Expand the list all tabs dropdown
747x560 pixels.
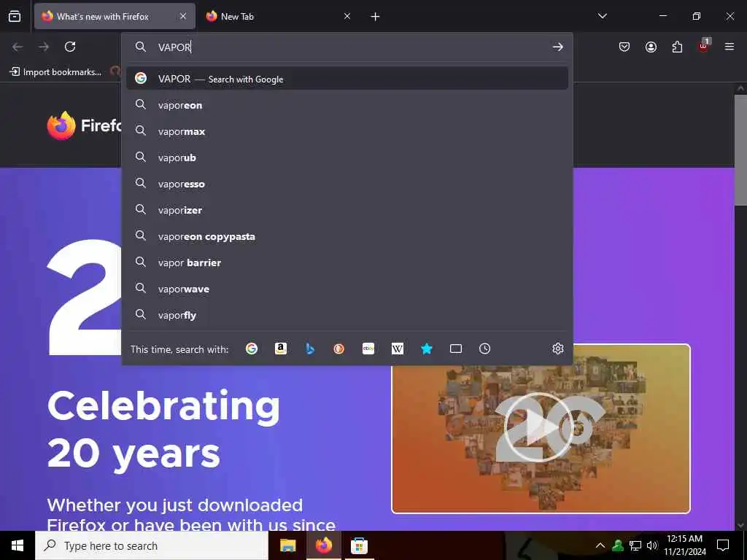(x=602, y=16)
